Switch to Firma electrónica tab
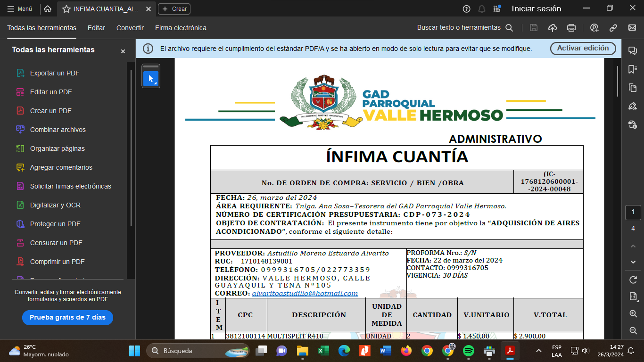This screenshot has height=362, width=644. [x=181, y=28]
